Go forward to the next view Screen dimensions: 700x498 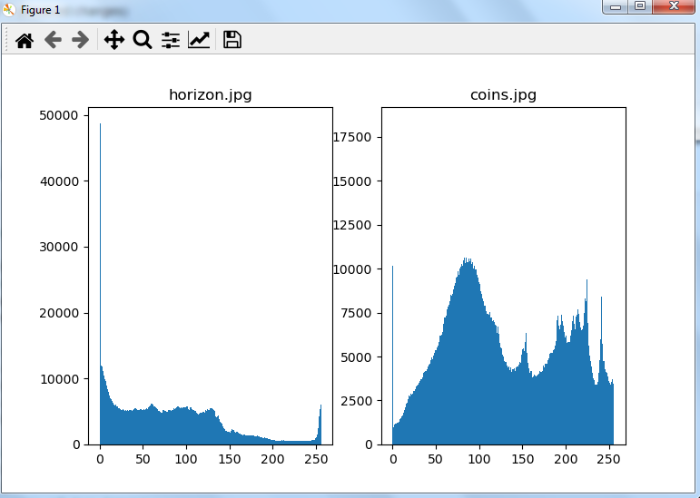pyautogui.click(x=80, y=40)
